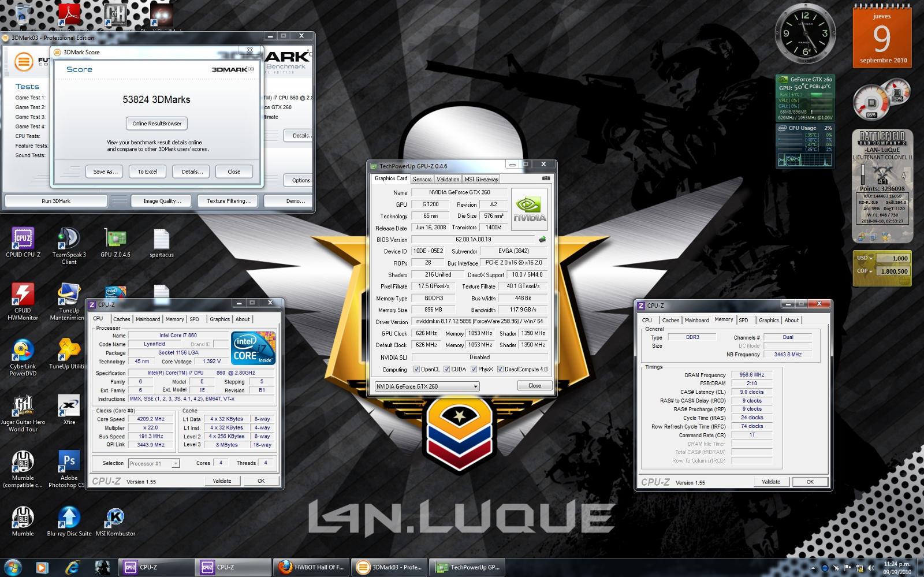Toggle the CUDA checkbox in GPU-Z
924x577 pixels.
pos(446,369)
